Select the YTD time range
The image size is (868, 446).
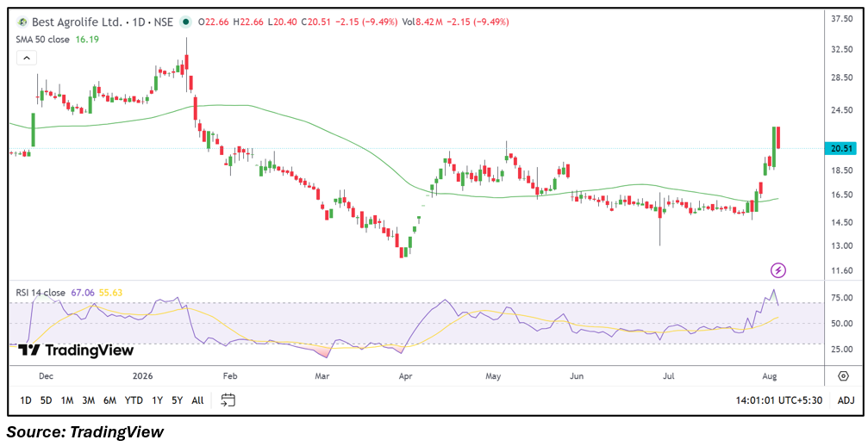click(134, 400)
